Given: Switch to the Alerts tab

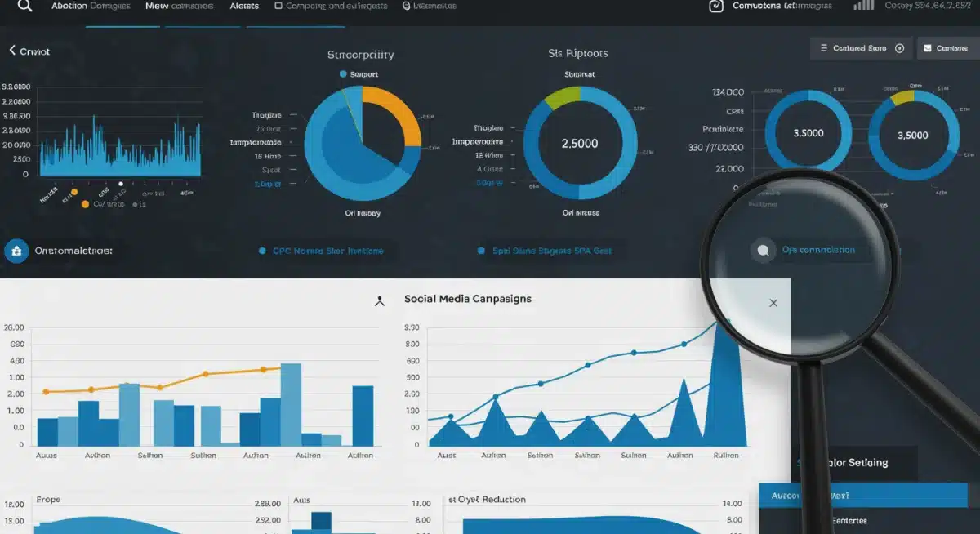Looking at the screenshot, I should coord(244,6).
